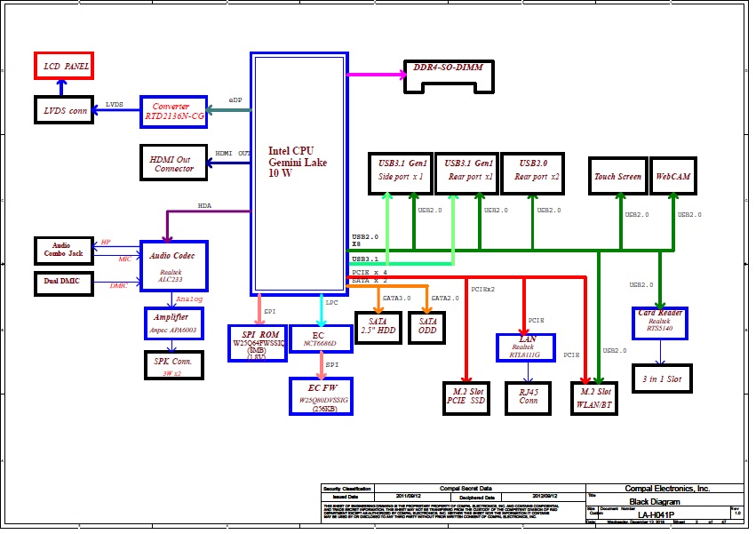Select the DDR4-SO-DIMM block
This screenshot has height=534, width=756.
pyautogui.click(x=449, y=76)
